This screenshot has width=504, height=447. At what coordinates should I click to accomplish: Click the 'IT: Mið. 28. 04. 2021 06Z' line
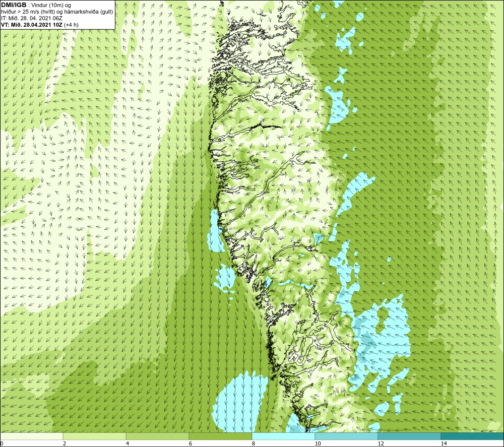click(x=31, y=18)
